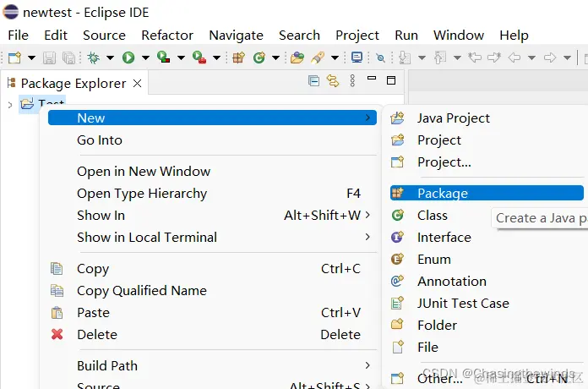Viewport: 588px width, 389px height.
Task: Close the Package Explorer tab
Action: [x=138, y=84]
